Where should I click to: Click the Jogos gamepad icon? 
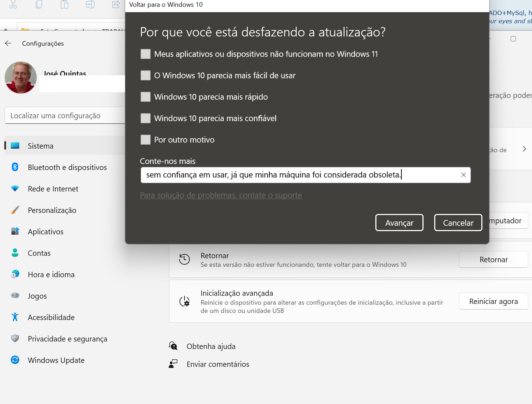coord(15,295)
